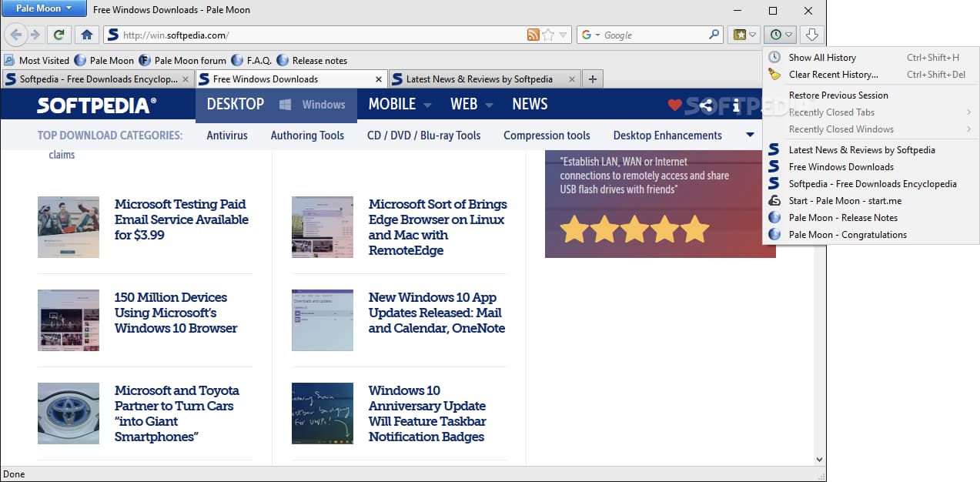Expand more download categories arrow

point(750,136)
